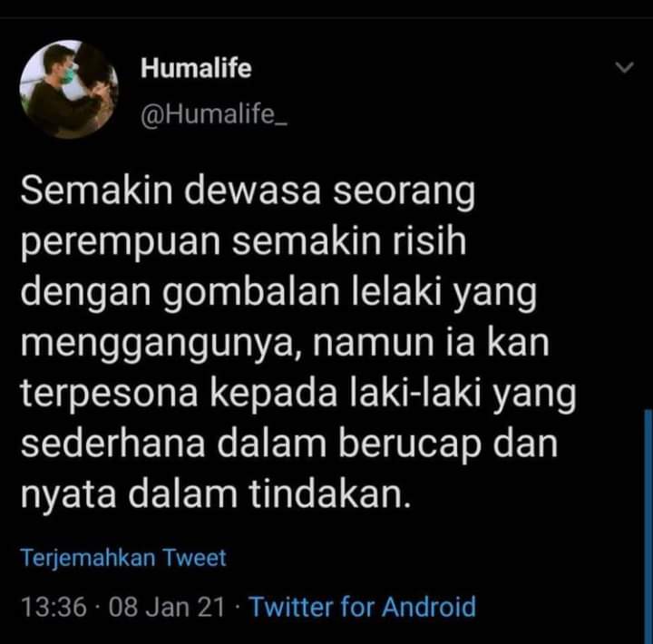Select the 08 Jan 21 date

click(167, 607)
